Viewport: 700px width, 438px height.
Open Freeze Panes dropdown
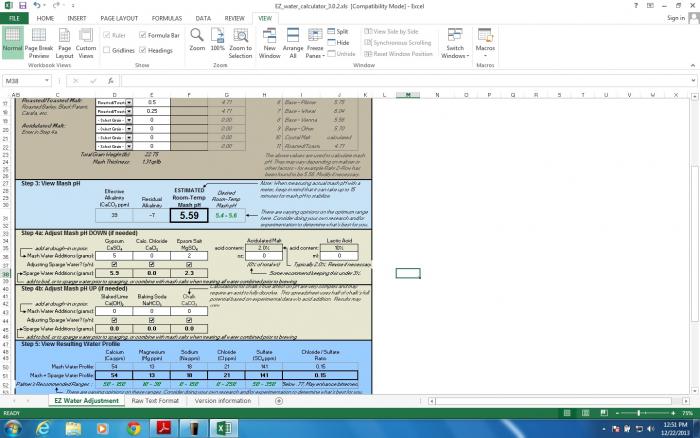[315, 42]
